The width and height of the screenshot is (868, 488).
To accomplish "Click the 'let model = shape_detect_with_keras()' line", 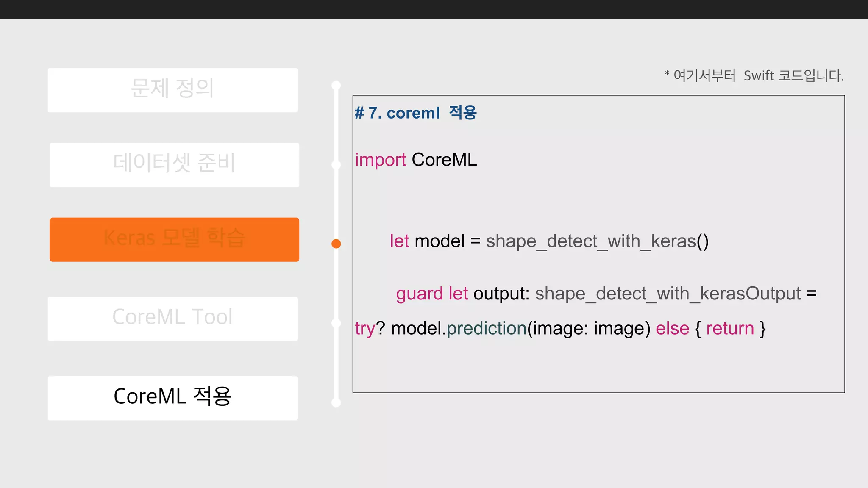I will (549, 241).
